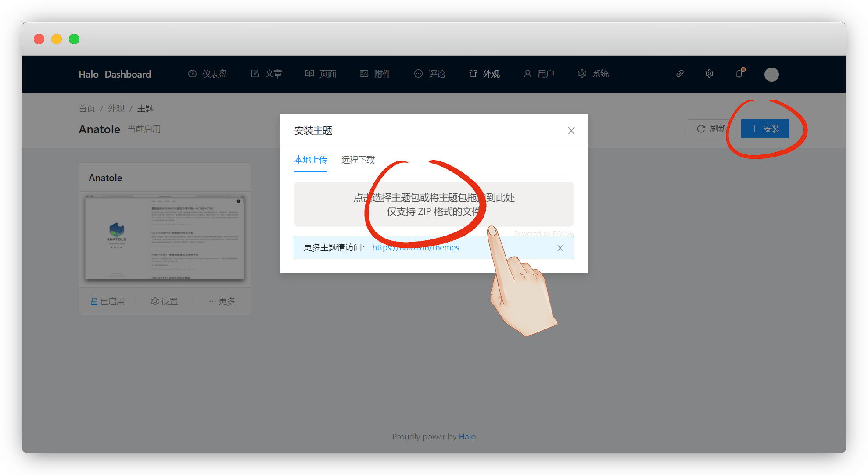Image resolution: width=868 pixels, height=475 pixels.
Task: Click 外观 in the breadcrumb
Action: 116,108
